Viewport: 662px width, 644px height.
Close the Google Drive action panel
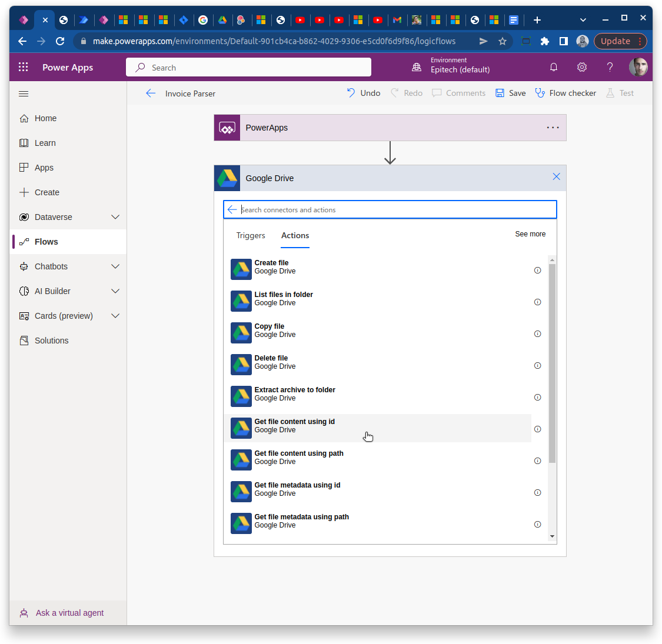pos(556,177)
